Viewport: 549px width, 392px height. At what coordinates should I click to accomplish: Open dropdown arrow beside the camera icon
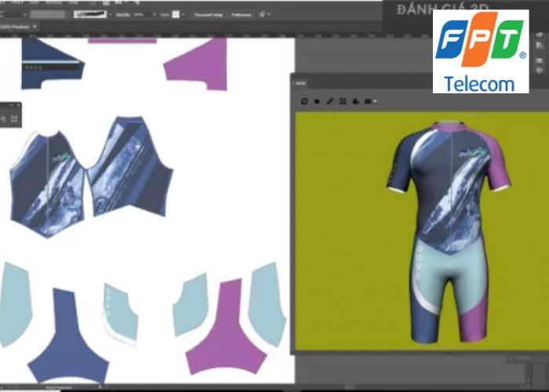click(x=375, y=101)
